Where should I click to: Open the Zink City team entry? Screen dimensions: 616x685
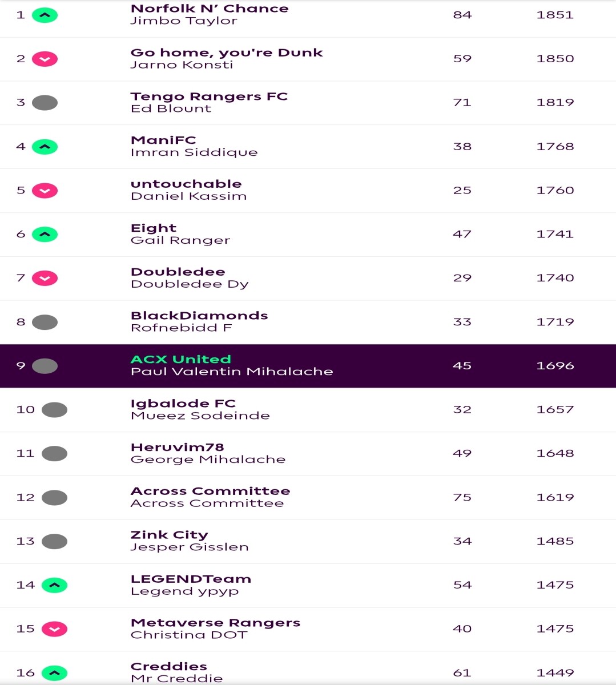pyautogui.click(x=169, y=535)
